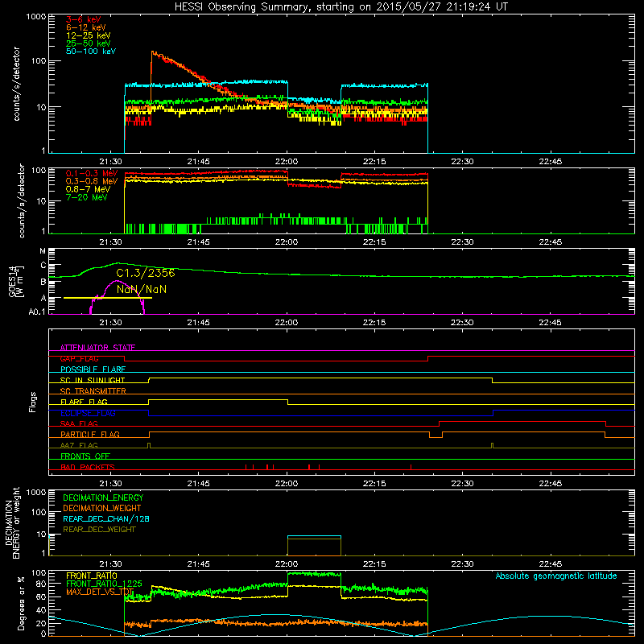
Task: Click the POSSIBLE_FLARE flag label
Action: tap(93, 369)
